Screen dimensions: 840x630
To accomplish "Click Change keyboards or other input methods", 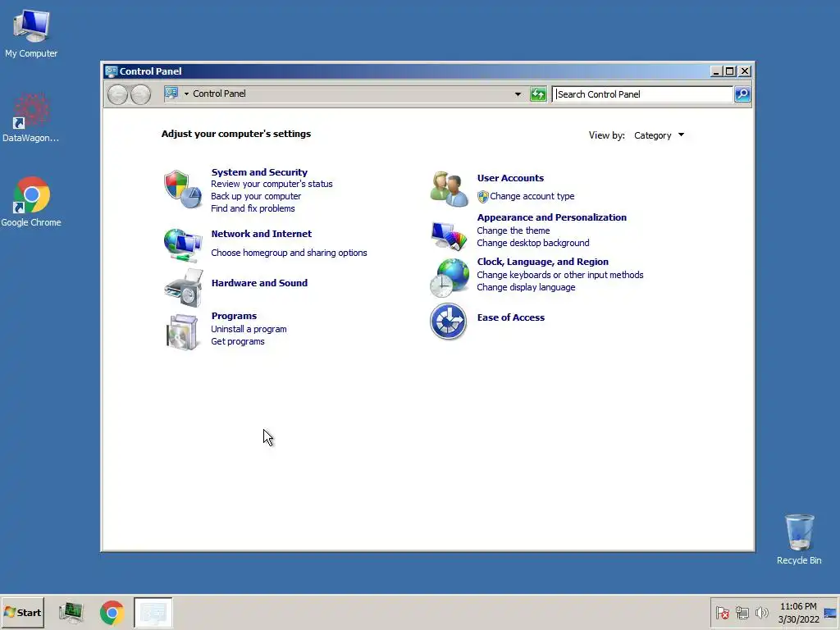I will [x=559, y=275].
